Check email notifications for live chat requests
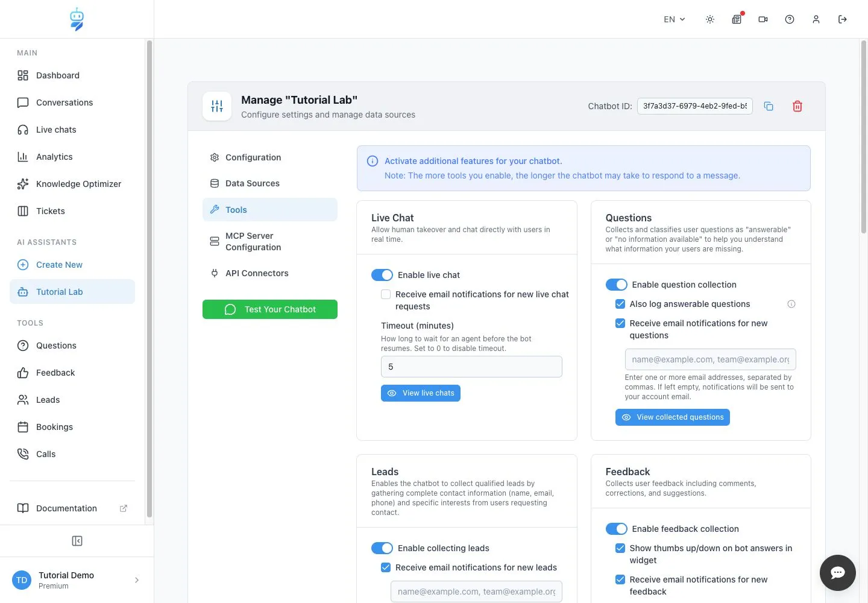Image resolution: width=868 pixels, height=603 pixels. click(x=386, y=294)
